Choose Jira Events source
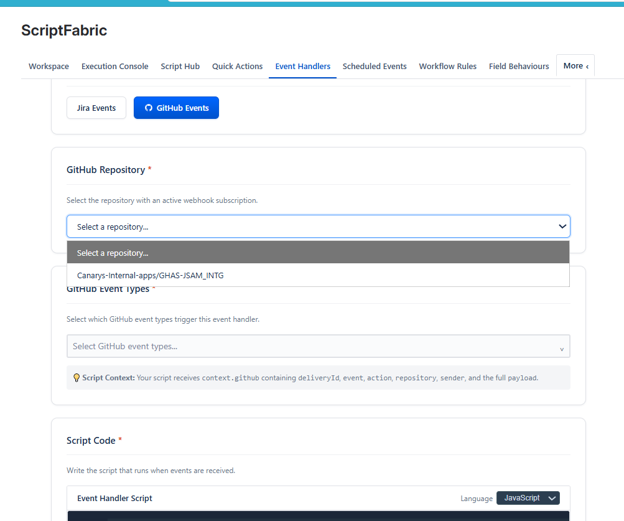Screen dimensions: 624x521 tap(96, 108)
